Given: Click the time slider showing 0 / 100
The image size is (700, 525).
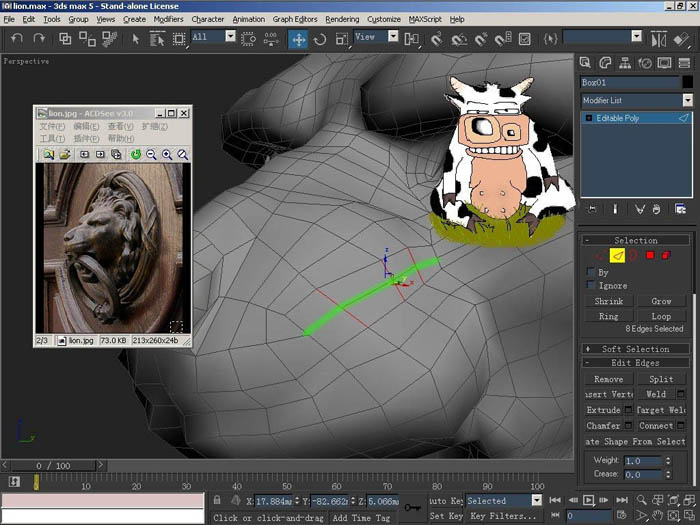Looking at the screenshot, I should [x=53, y=466].
